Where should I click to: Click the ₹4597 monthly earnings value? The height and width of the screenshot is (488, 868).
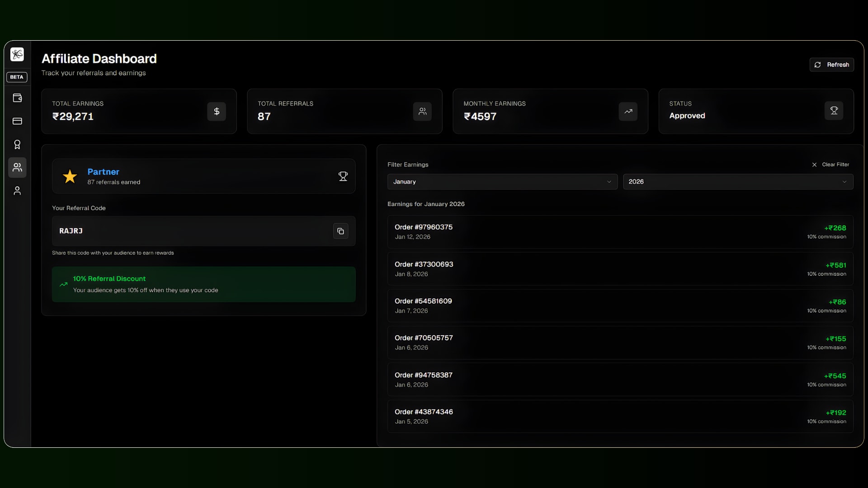click(x=480, y=117)
